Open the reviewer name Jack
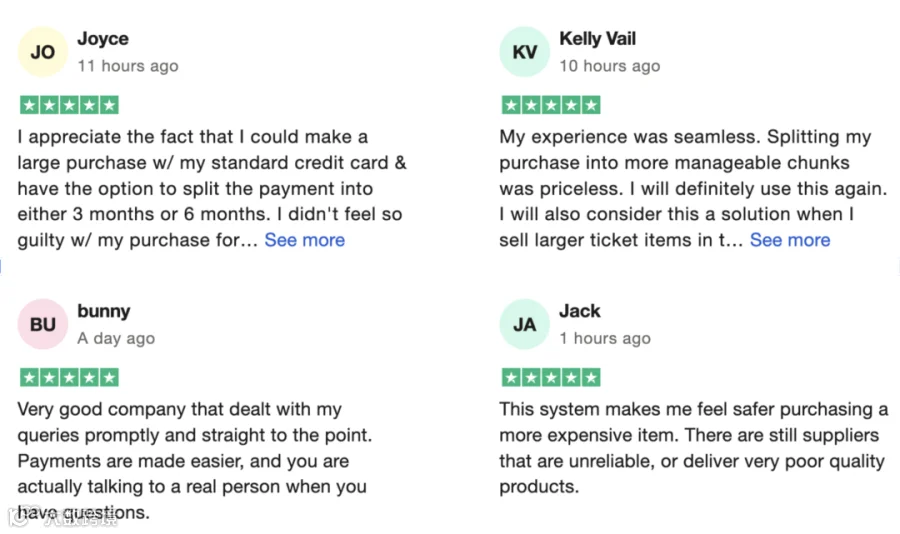The image size is (900, 534). [580, 311]
